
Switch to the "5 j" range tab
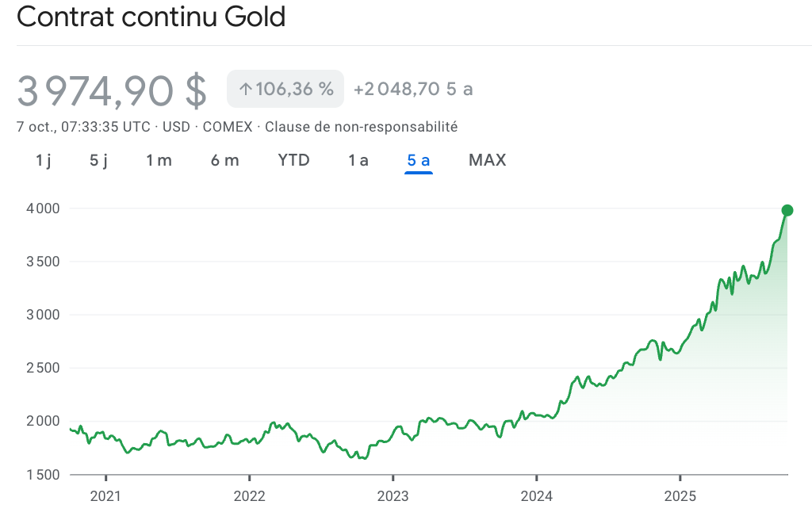point(98,160)
